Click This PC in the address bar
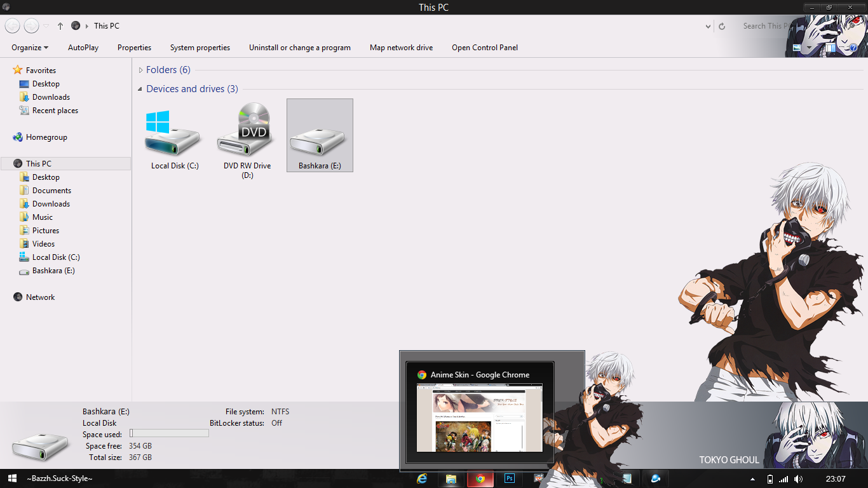Viewport: 868px width, 488px height. 107,26
